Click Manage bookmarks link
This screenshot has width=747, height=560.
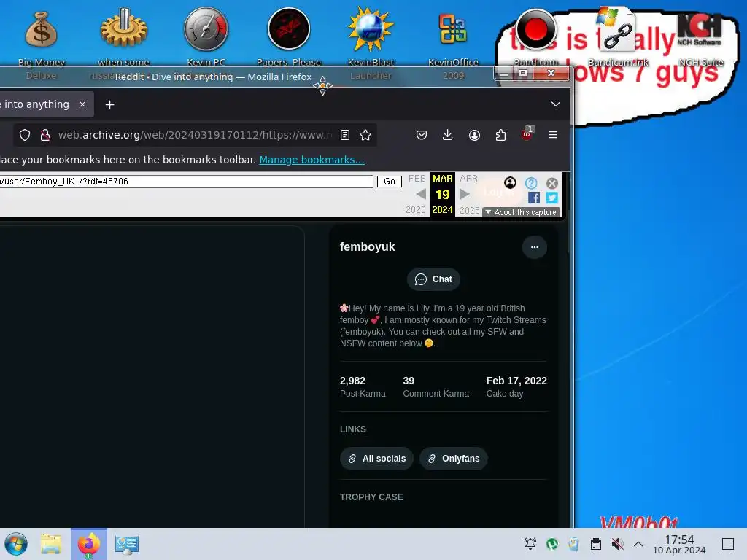(x=311, y=160)
